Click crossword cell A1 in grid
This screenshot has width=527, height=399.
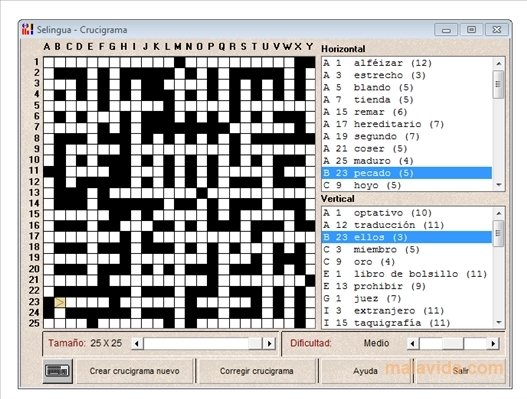[49, 62]
